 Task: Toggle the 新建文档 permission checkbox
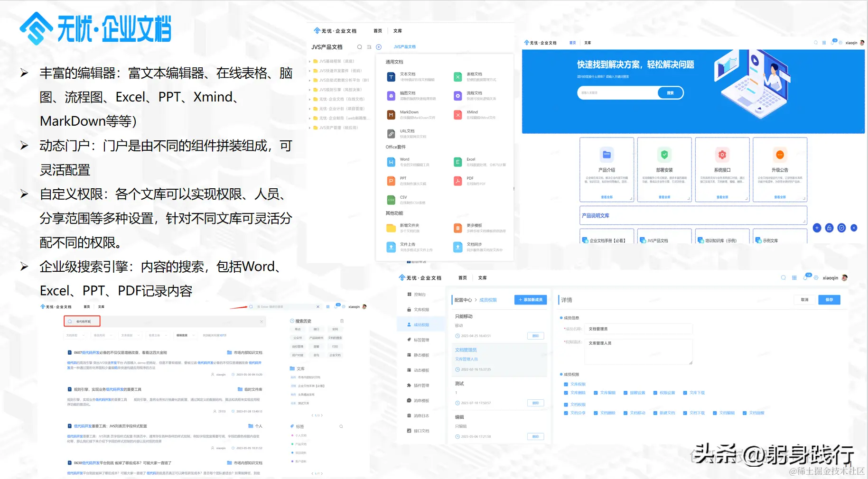[655, 413]
